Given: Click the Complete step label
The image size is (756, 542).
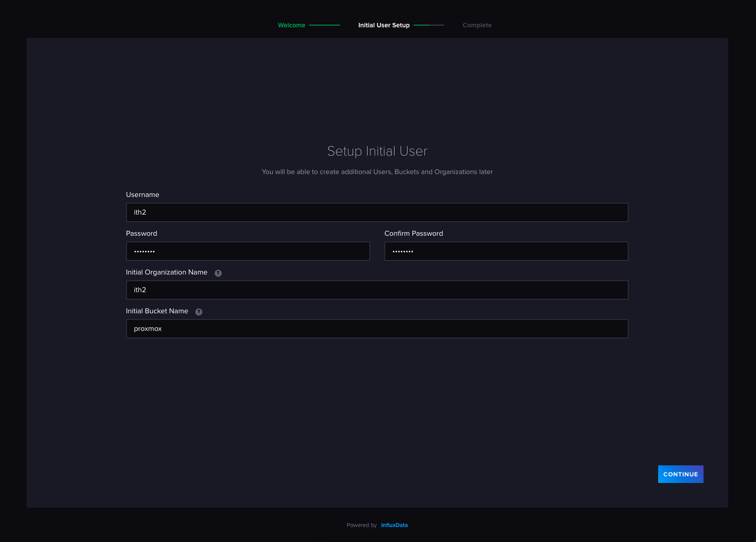Looking at the screenshot, I should [477, 25].
